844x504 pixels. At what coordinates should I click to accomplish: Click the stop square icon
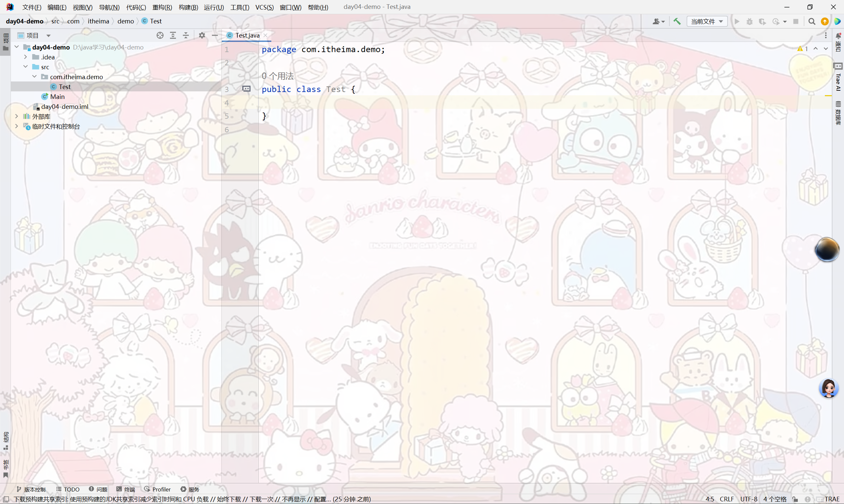click(796, 21)
